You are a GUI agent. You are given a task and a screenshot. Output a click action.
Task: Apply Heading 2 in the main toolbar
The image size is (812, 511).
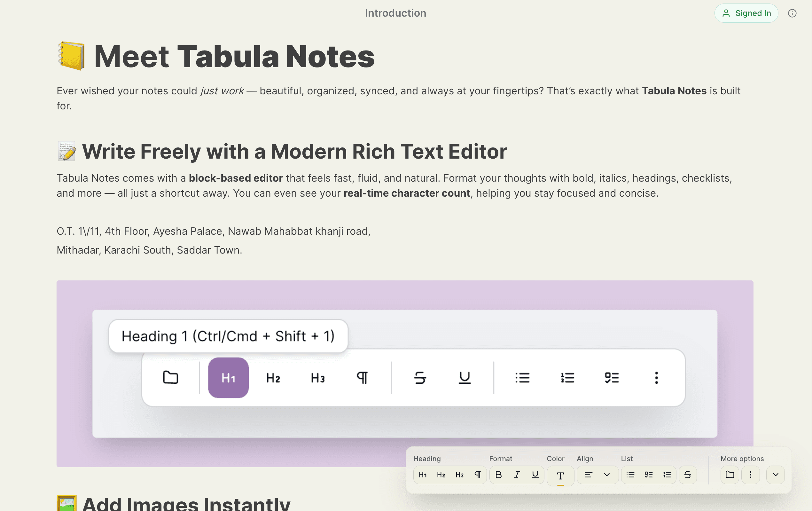point(272,378)
